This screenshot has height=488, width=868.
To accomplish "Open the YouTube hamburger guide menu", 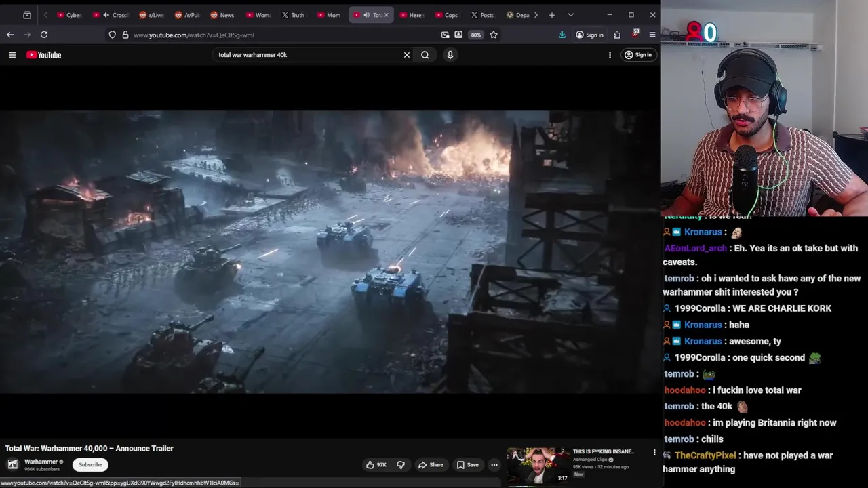I will [12, 55].
